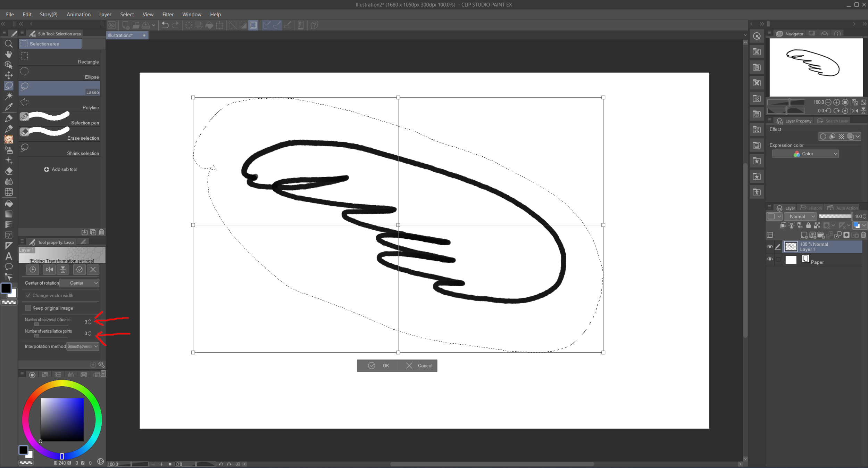Enable Keep original image
The width and height of the screenshot is (868, 468).
coord(28,308)
